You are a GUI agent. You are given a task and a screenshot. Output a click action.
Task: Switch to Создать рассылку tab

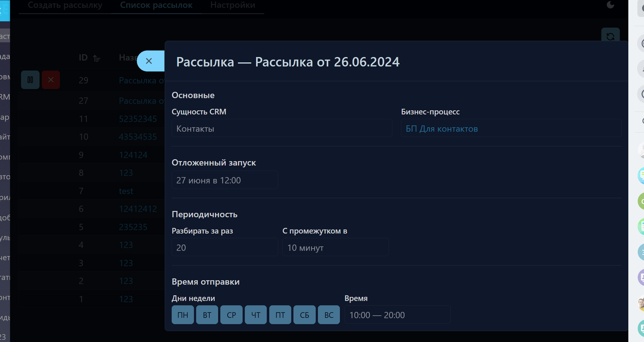65,5
